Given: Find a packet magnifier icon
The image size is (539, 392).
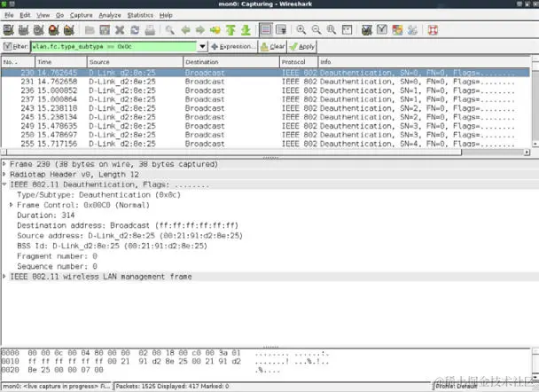Looking at the screenshot, I should pos(170,30).
